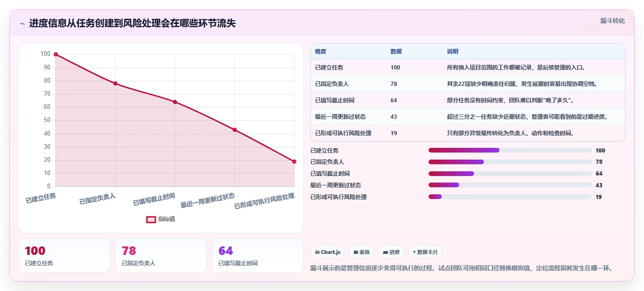This screenshot has height=291, width=644.
Task: Click the 已建立任务 progress bar
Action: pyautogui.click(x=510, y=150)
